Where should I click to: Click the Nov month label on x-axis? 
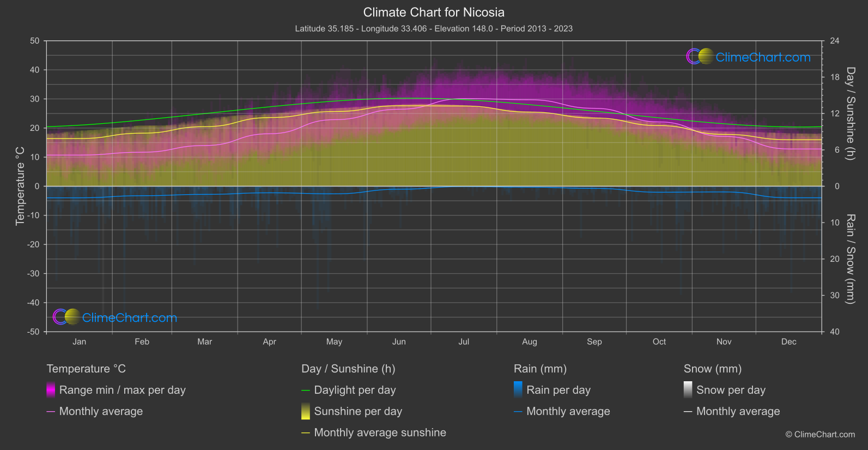pyautogui.click(x=724, y=341)
